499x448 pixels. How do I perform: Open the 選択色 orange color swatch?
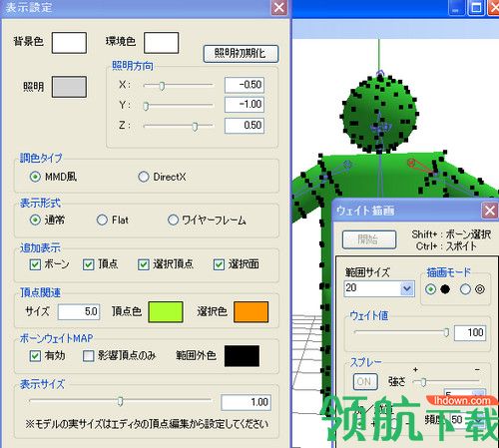[251, 312]
